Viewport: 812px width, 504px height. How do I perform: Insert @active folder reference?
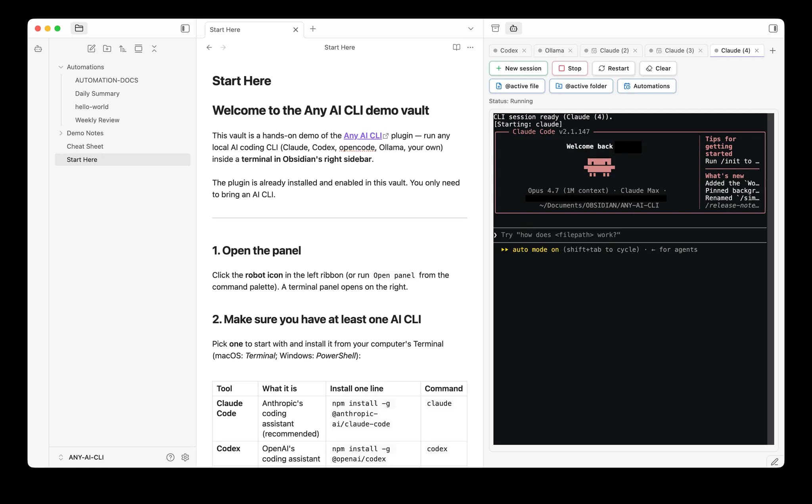(581, 86)
